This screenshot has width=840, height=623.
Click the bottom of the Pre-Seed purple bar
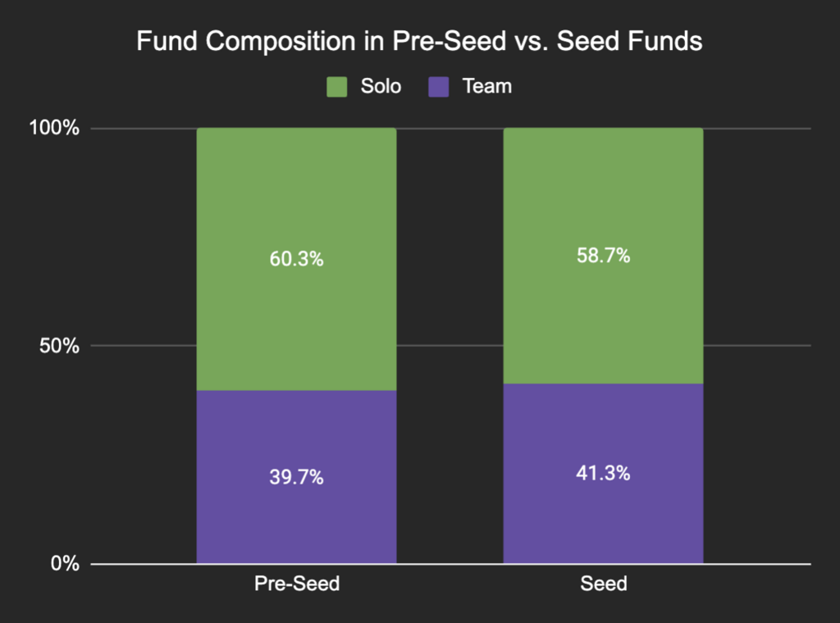296,559
